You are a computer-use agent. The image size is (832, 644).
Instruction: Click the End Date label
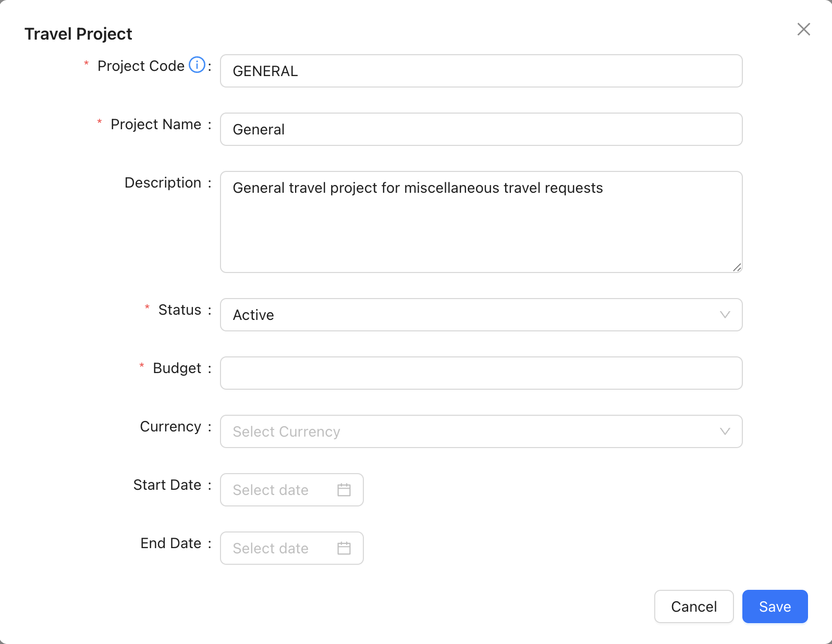click(x=171, y=543)
